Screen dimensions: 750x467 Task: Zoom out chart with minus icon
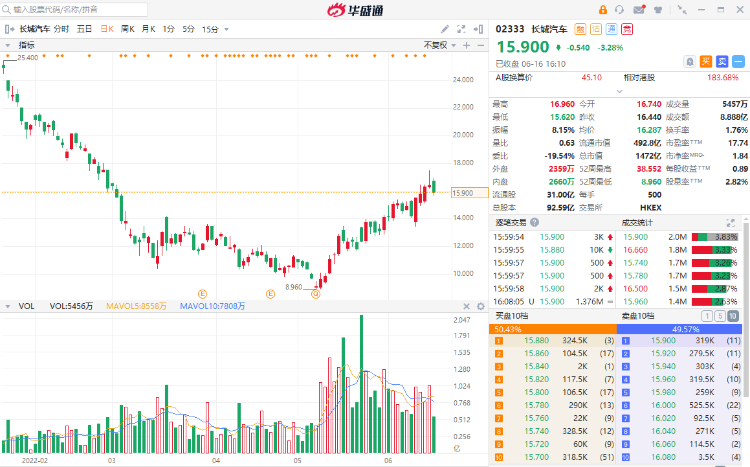481,45
